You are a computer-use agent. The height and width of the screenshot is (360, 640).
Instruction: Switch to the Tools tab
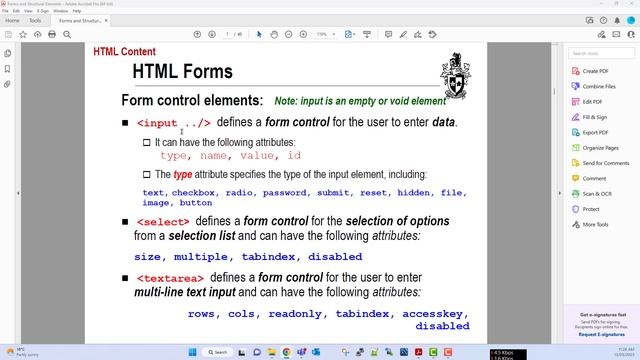(35, 20)
